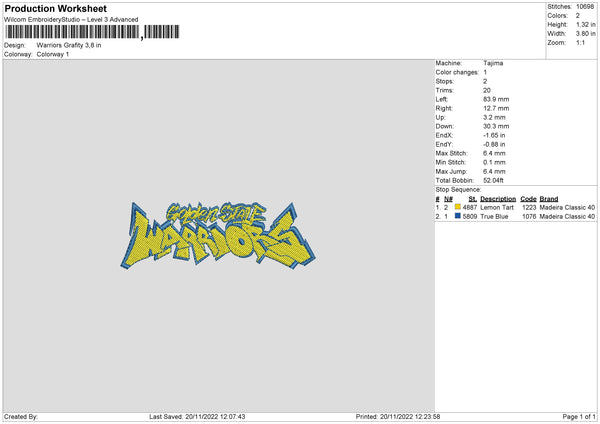Click the Page 1 of 1 indicator

click(x=579, y=417)
